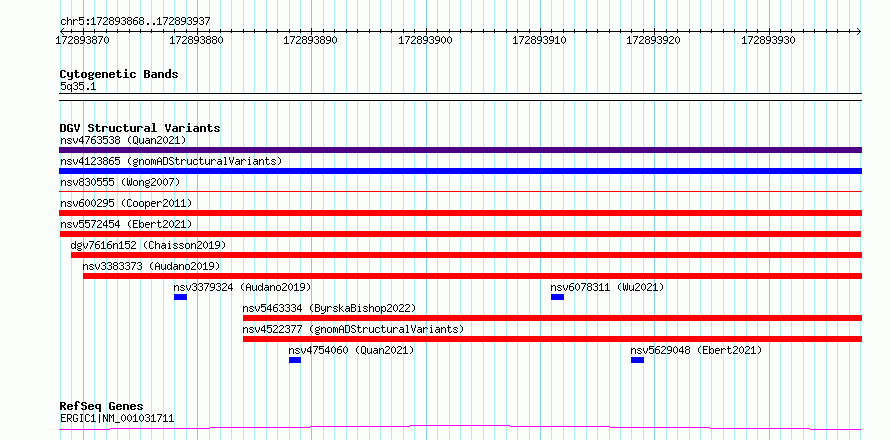The height and width of the screenshot is (440, 890).
Task: Open nsv5572454 (Ebert2021) variant label
Action: pyautogui.click(x=126, y=224)
